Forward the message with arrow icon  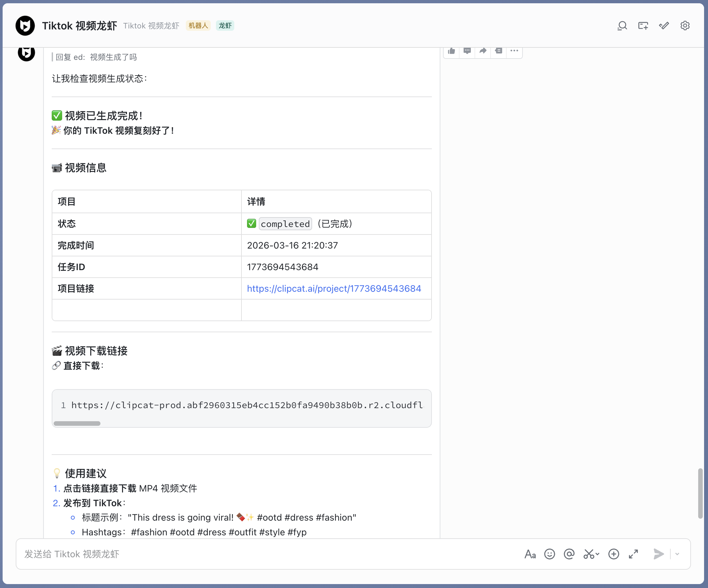tap(483, 51)
